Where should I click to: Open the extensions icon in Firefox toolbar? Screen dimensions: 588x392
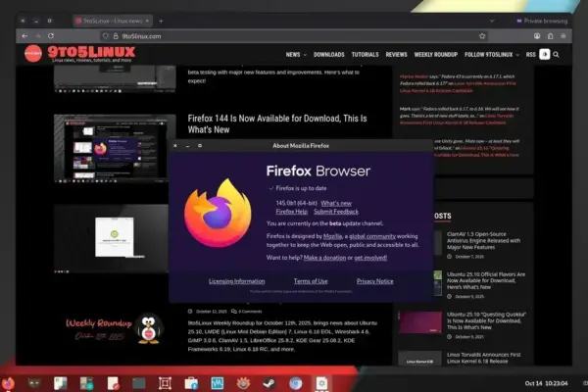point(550,36)
